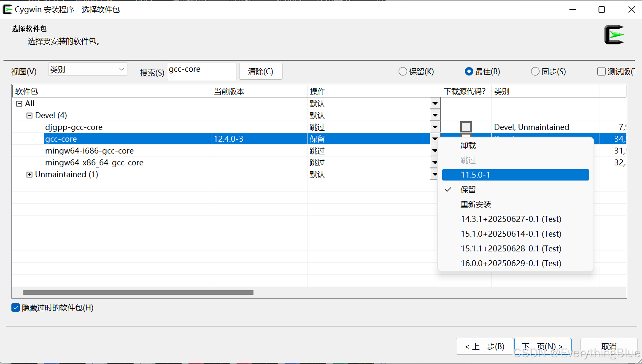Choose 重新安装 from the context menu
This screenshot has height=364, width=642.
(x=476, y=204)
